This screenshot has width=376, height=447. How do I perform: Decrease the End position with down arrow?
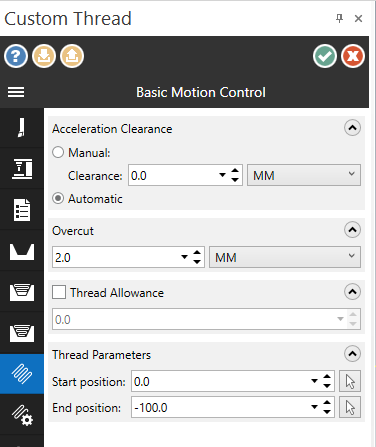pos(327,412)
